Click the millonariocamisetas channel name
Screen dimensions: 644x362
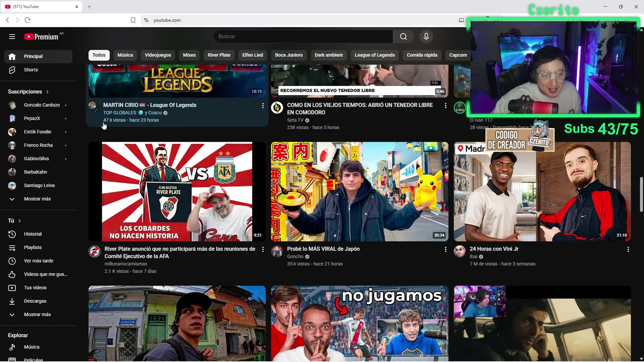(x=126, y=264)
